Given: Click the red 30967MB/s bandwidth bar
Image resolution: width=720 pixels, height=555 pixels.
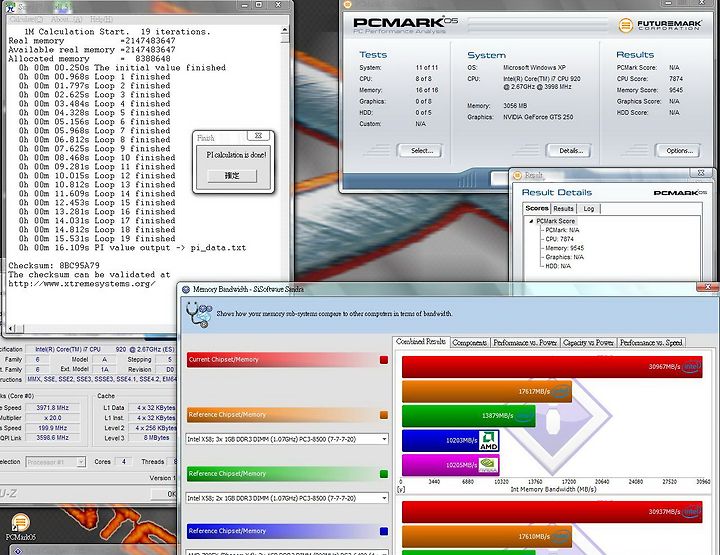Looking at the screenshot, I should [x=552, y=367].
